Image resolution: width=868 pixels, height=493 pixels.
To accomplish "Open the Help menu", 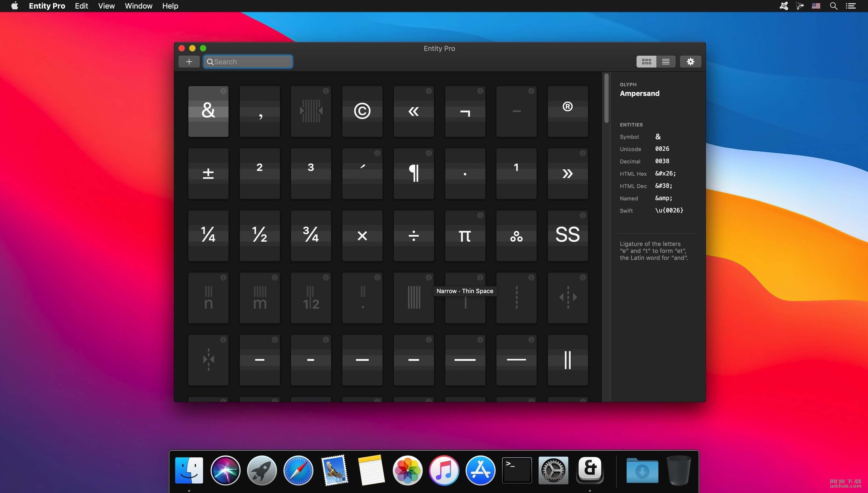I will pyautogui.click(x=170, y=6).
